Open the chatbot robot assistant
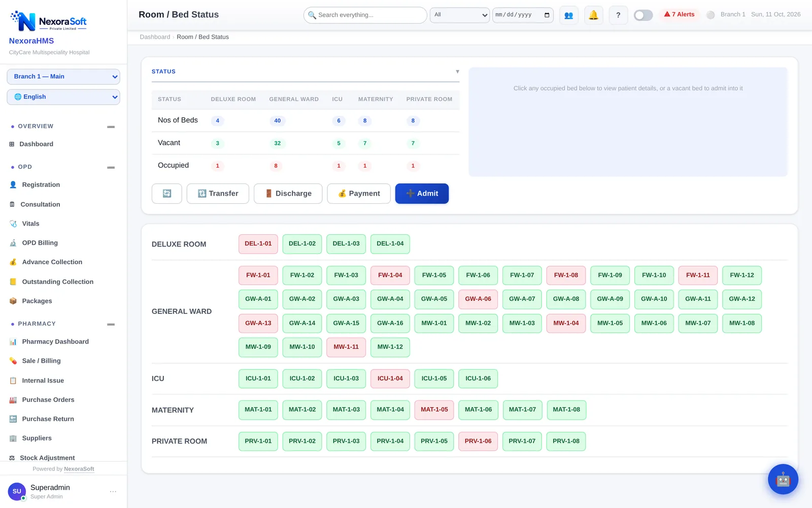 [x=783, y=479]
